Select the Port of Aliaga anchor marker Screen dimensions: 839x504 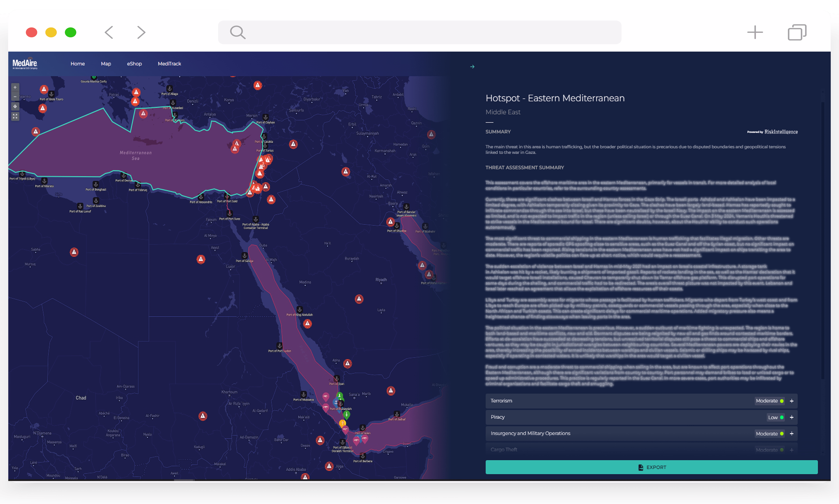(170, 89)
